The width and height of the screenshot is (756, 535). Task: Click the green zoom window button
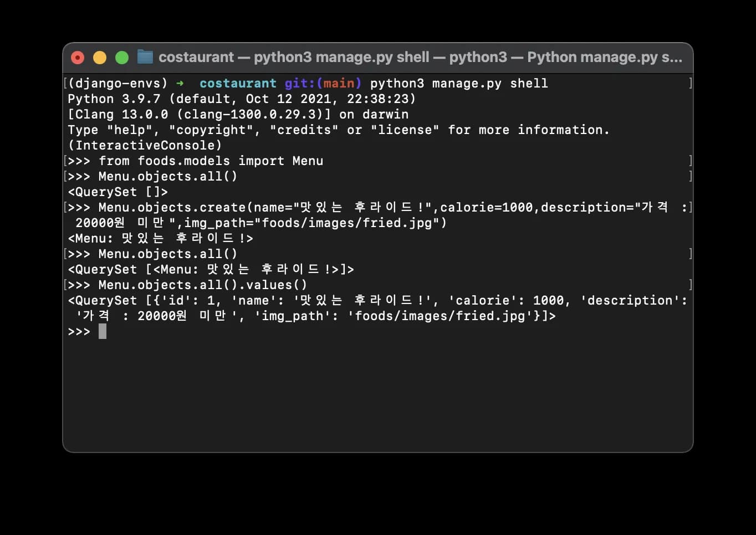coord(122,58)
